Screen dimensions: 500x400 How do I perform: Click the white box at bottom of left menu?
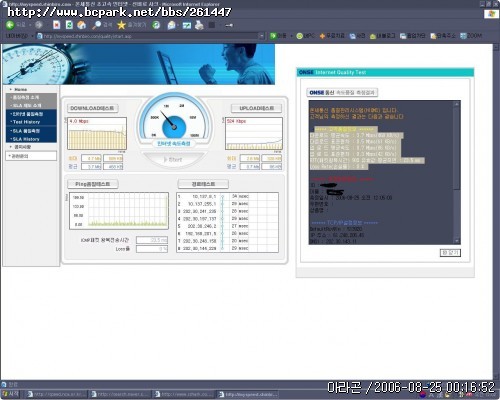click(x=31, y=156)
